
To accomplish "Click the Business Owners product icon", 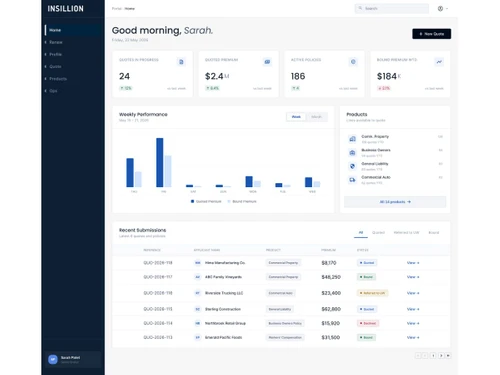I will click(352, 153).
